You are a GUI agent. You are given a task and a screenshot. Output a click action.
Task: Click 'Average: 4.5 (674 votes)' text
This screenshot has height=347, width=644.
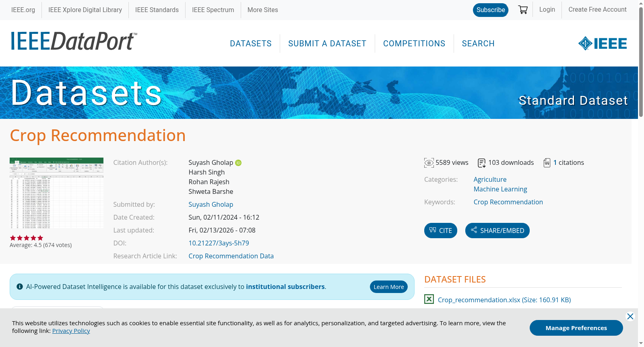41,245
